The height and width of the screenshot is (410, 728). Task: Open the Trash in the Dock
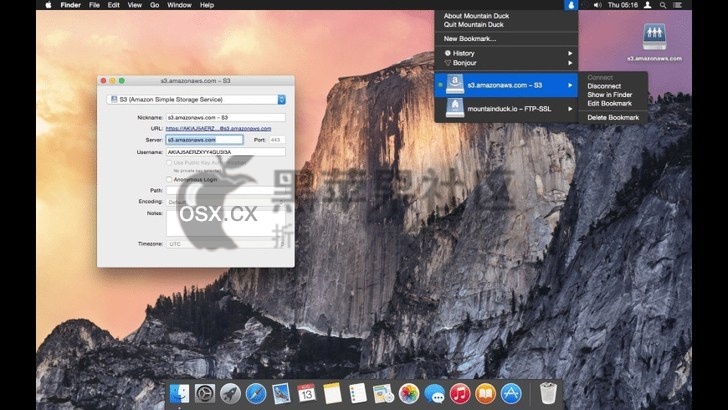tap(548, 394)
